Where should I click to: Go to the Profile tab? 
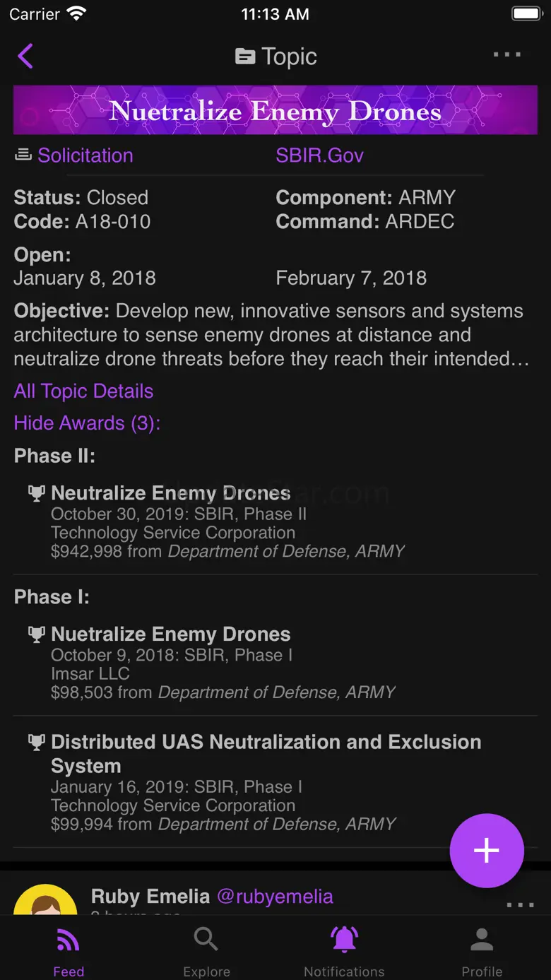pos(482,950)
